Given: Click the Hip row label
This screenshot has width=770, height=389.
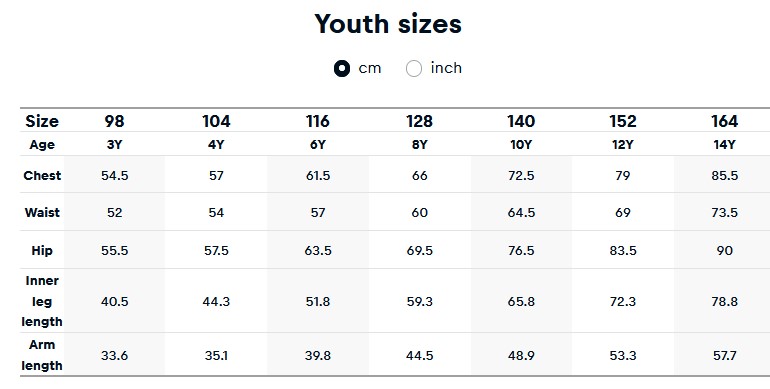Looking at the screenshot, I should pyautogui.click(x=42, y=250).
